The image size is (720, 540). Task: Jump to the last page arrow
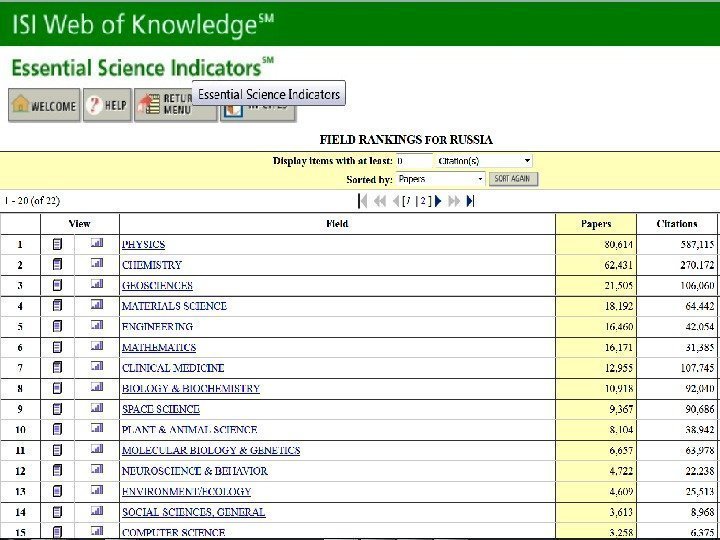pyautogui.click(x=470, y=201)
